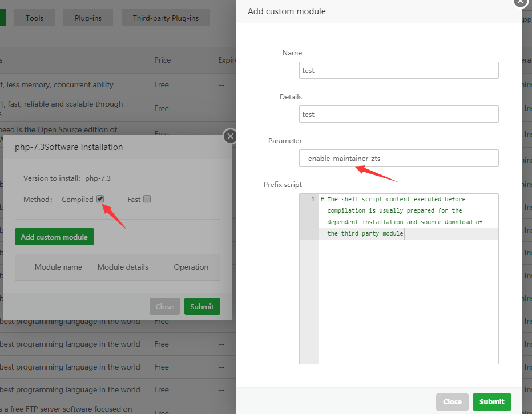Click the Module name column header
The width and height of the screenshot is (532, 414).
pos(58,267)
